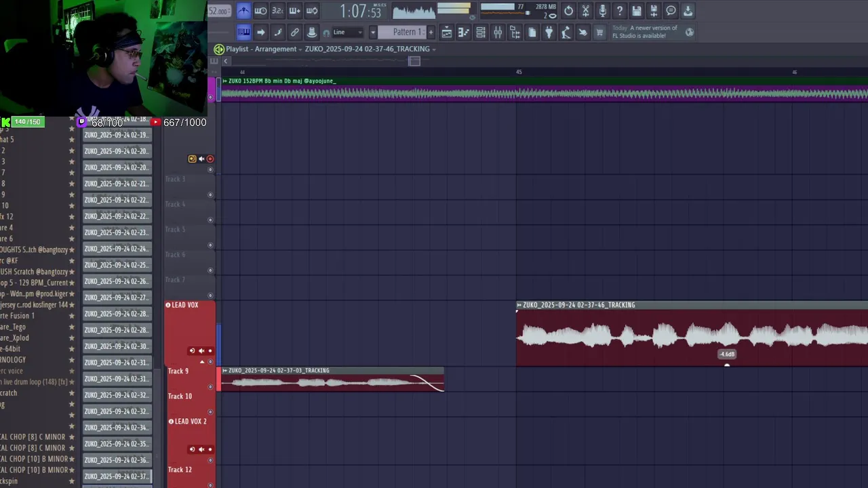Click bar 46 on the timeline ruler
Screen dimensions: 868x488
point(794,72)
